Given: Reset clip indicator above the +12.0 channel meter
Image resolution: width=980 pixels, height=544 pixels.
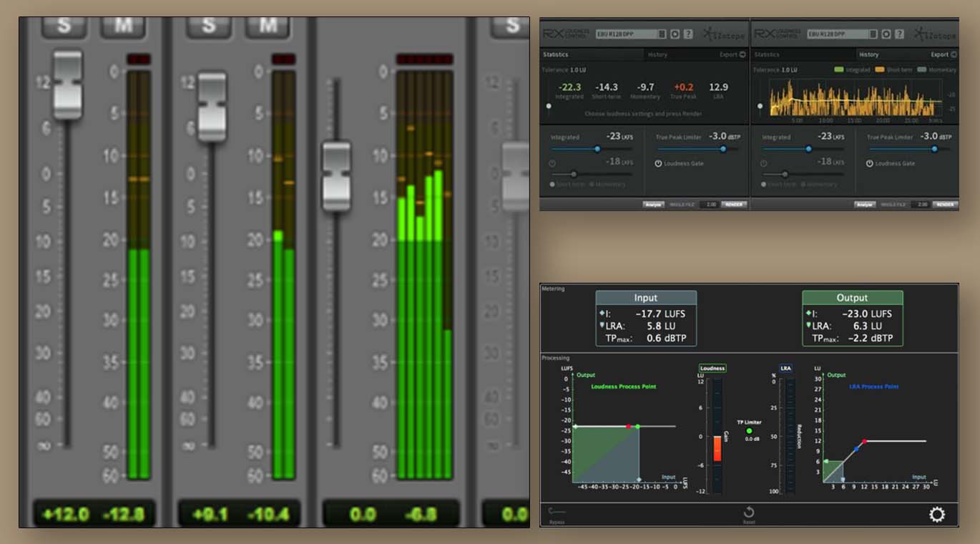Looking at the screenshot, I should (139, 59).
